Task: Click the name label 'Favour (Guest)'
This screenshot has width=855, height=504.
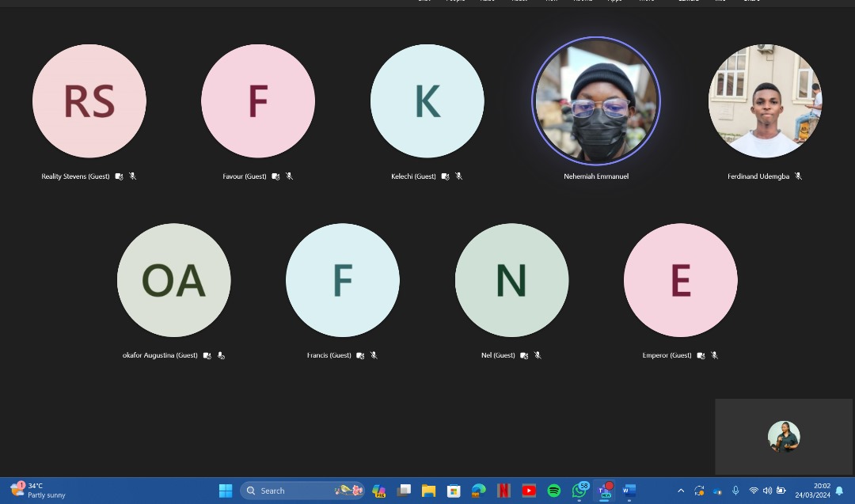Action: 245,176
